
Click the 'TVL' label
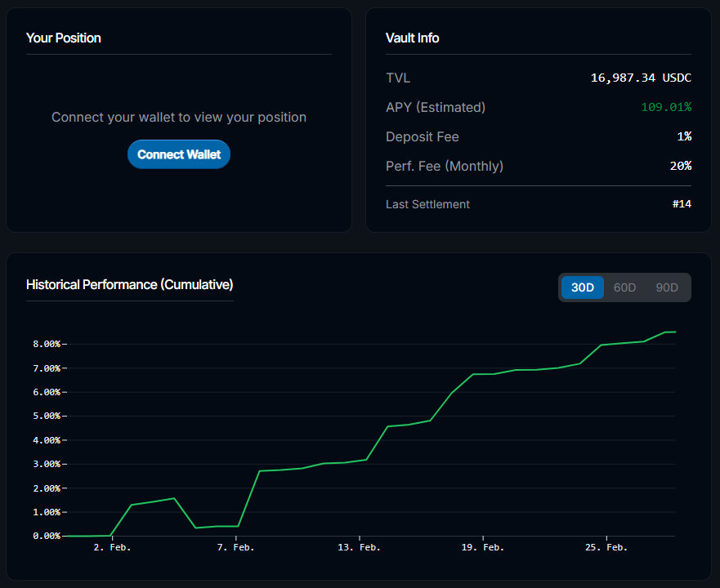(x=398, y=78)
